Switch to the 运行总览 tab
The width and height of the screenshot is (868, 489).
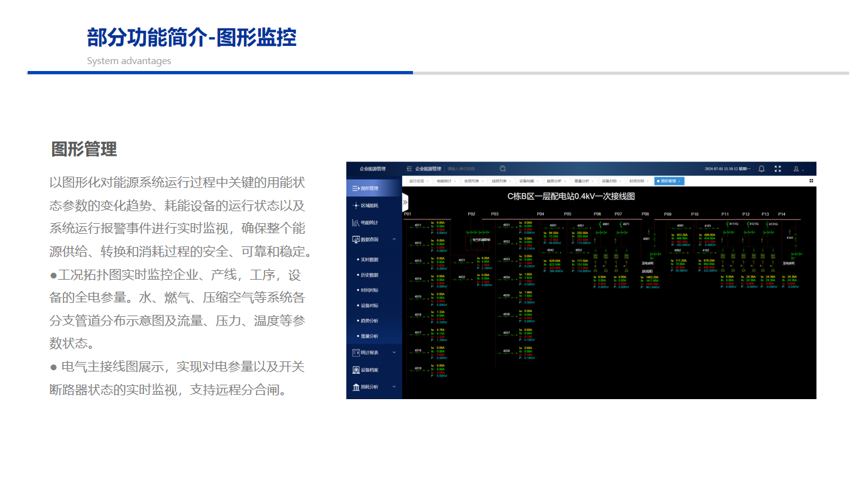point(417,181)
